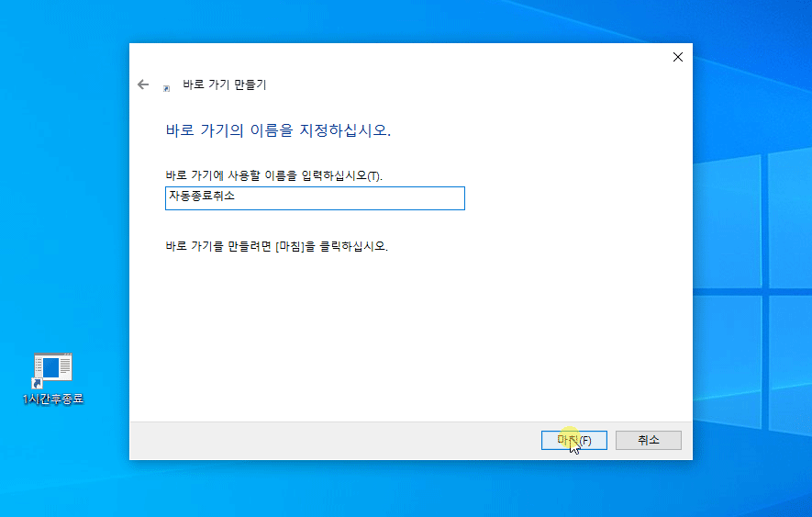This screenshot has width=812, height=517.
Task: Go back using the back arrow
Action: point(143,84)
